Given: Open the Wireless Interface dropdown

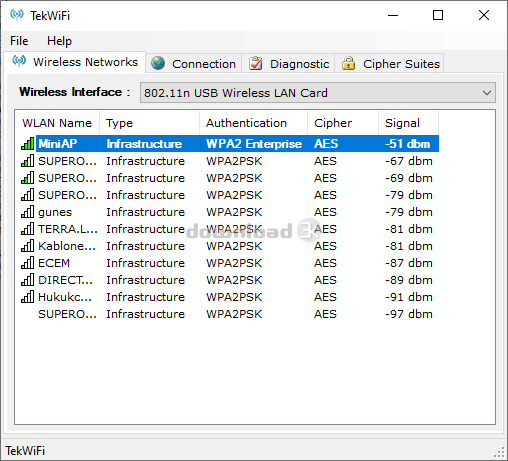Looking at the screenshot, I should tap(318, 93).
